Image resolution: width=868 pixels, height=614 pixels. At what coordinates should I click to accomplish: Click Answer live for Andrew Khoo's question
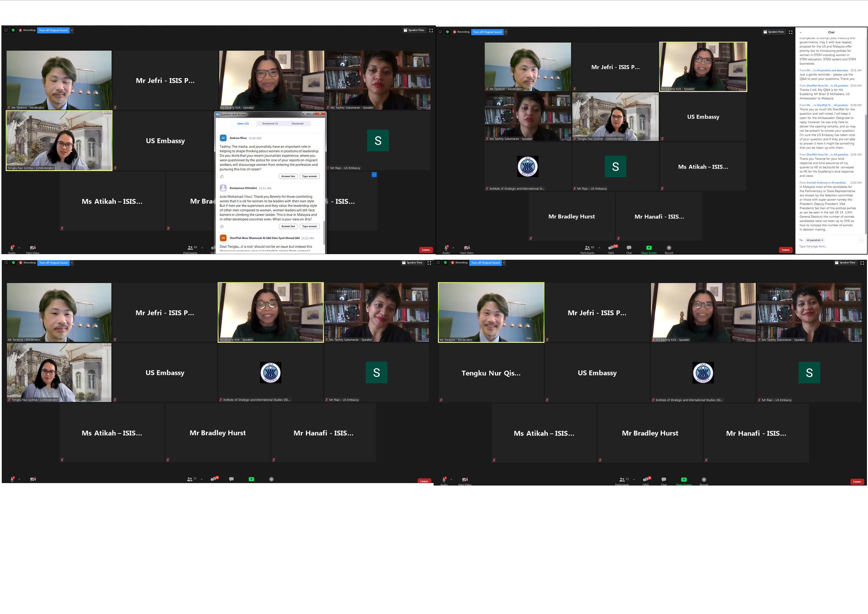288,176
